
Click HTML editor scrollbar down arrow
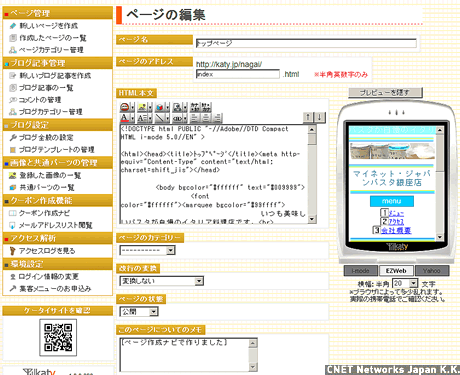point(312,219)
